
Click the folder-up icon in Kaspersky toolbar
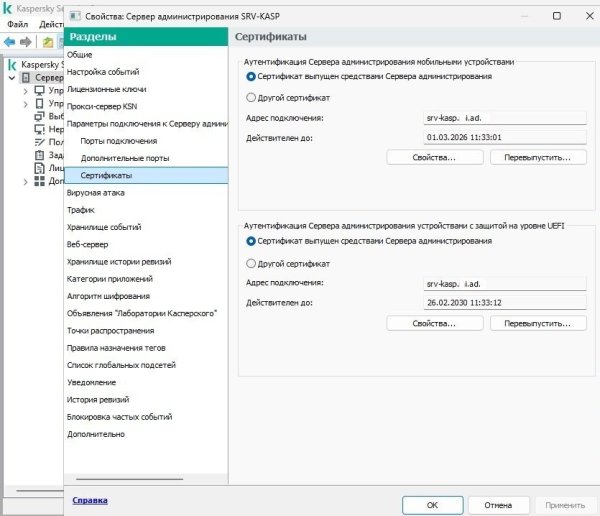(x=48, y=42)
